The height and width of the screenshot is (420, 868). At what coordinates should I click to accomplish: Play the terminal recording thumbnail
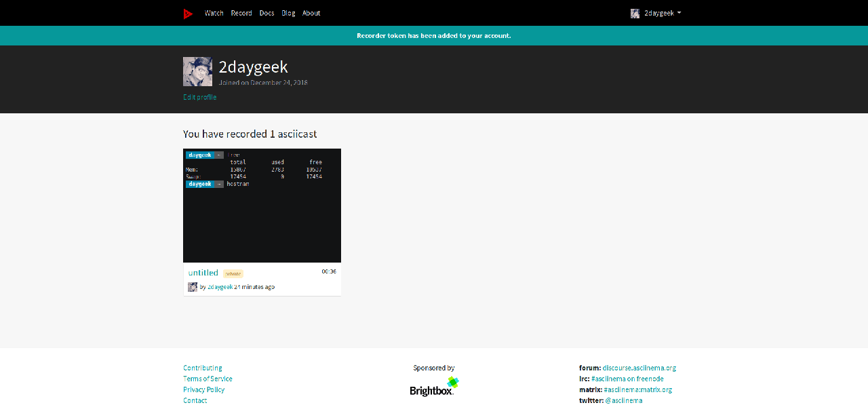(262, 206)
